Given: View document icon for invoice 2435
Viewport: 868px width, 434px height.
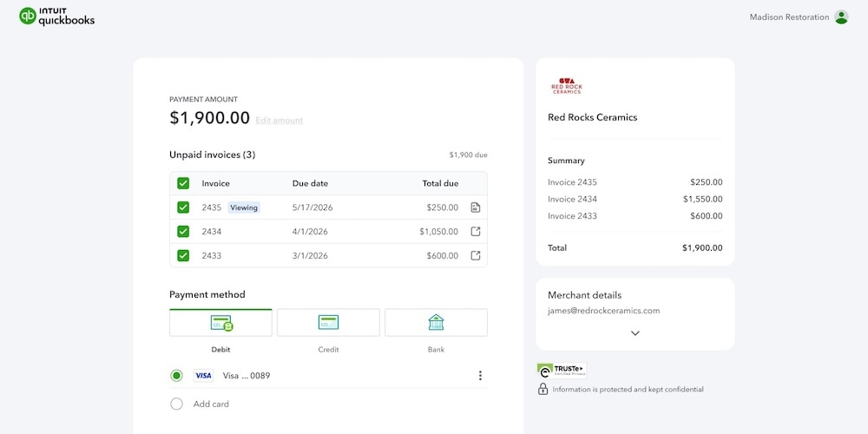Looking at the screenshot, I should click(x=476, y=207).
